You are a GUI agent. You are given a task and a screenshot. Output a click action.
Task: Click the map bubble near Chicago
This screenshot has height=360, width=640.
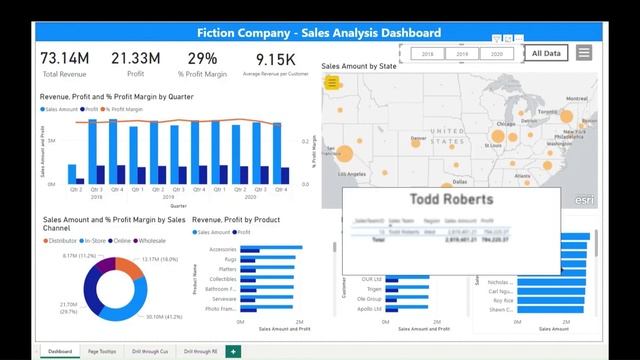pyautogui.click(x=498, y=136)
